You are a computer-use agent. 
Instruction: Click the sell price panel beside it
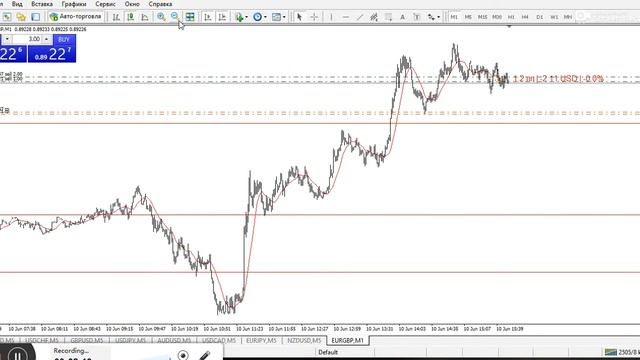coord(13,54)
